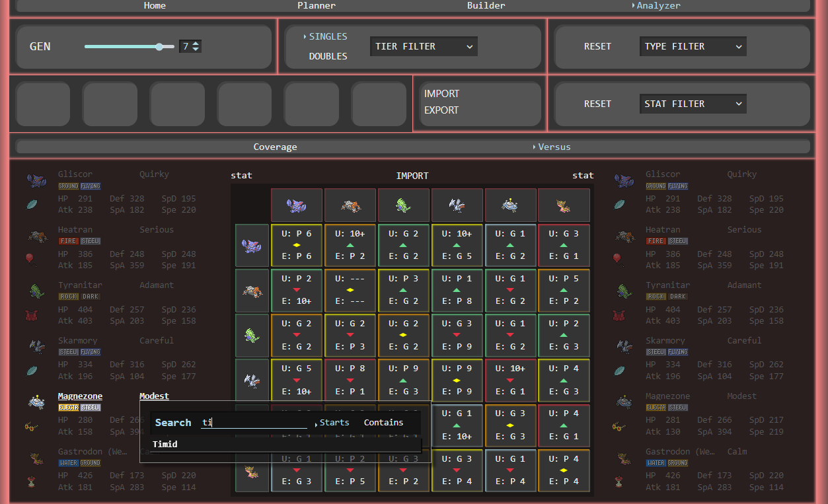Open the Home tab
828x504 pixels.
[155, 5]
